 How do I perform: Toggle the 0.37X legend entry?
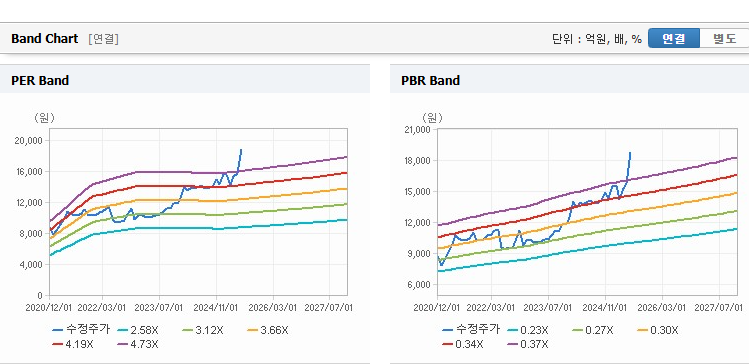(528, 344)
